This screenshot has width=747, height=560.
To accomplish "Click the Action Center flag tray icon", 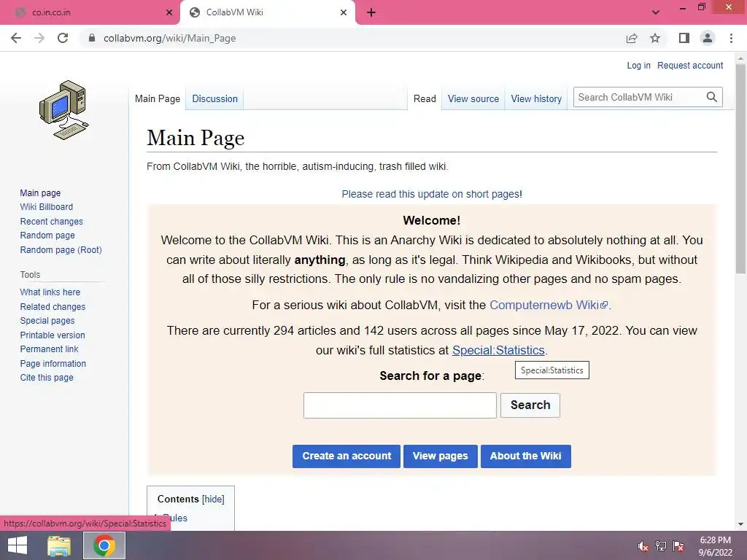I will (x=678, y=546).
